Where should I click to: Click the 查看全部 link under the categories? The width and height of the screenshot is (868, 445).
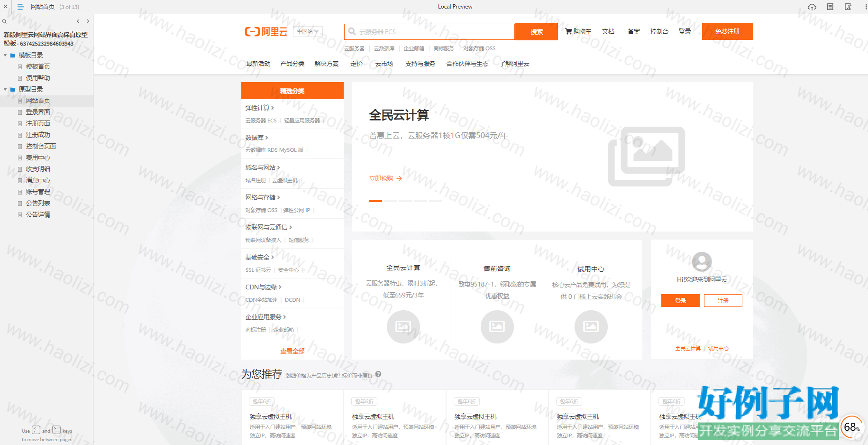(x=292, y=351)
